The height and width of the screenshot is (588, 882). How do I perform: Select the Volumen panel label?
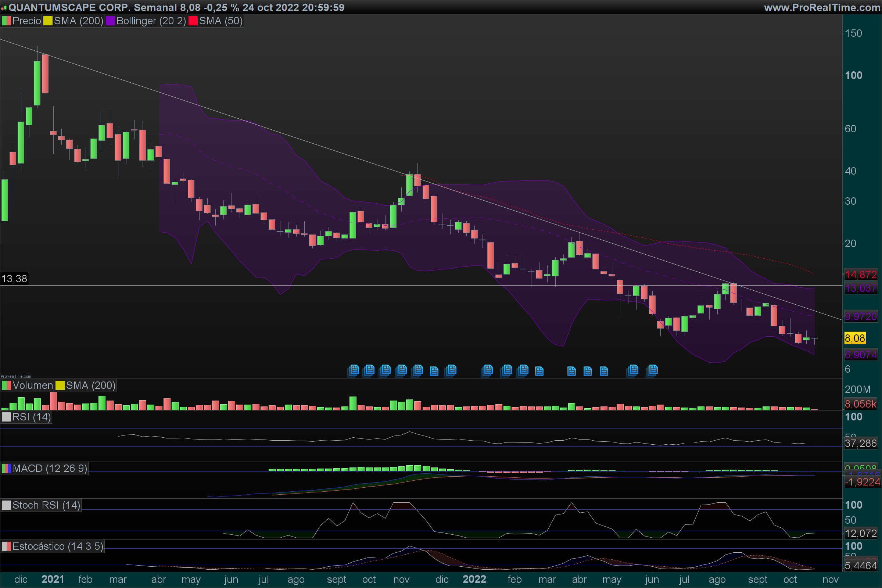[32, 386]
